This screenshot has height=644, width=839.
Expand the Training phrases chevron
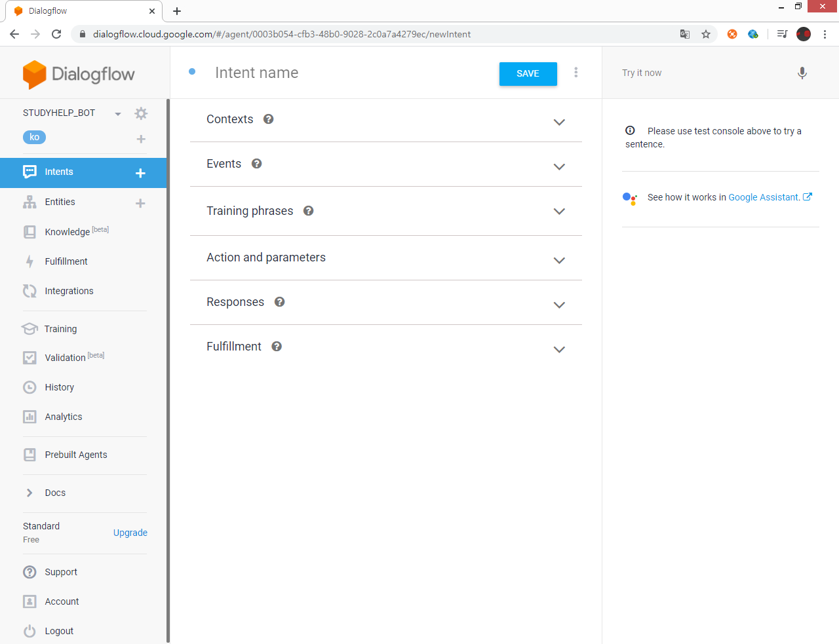(559, 212)
